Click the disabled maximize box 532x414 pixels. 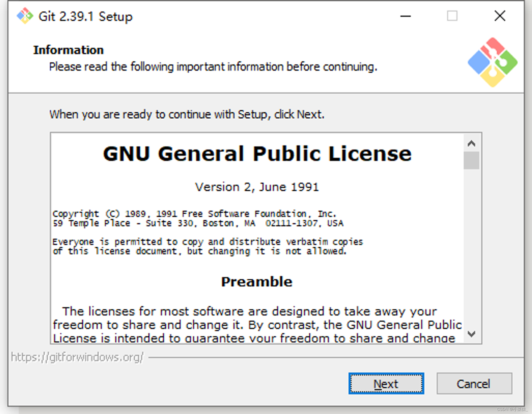pyautogui.click(x=452, y=16)
